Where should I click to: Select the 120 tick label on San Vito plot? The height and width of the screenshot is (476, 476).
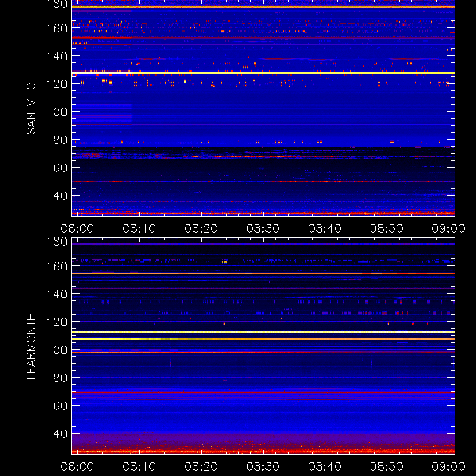coord(57,84)
